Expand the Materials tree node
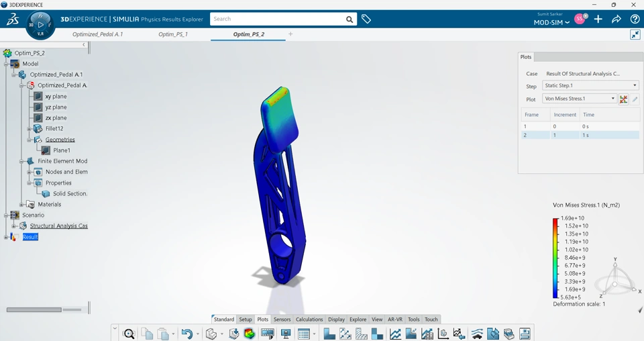This screenshot has width=644, height=341. [x=21, y=205]
